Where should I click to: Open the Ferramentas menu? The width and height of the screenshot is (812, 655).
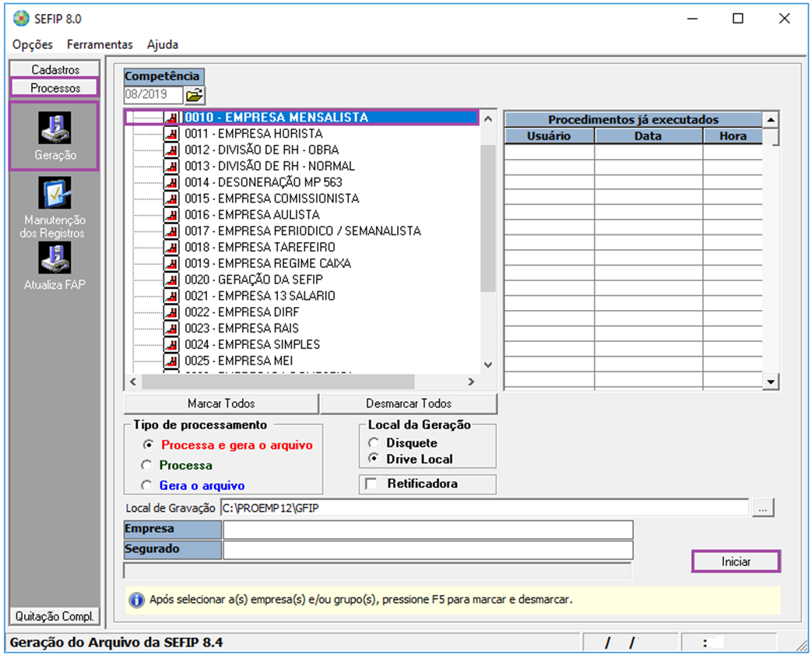pyautogui.click(x=100, y=44)
